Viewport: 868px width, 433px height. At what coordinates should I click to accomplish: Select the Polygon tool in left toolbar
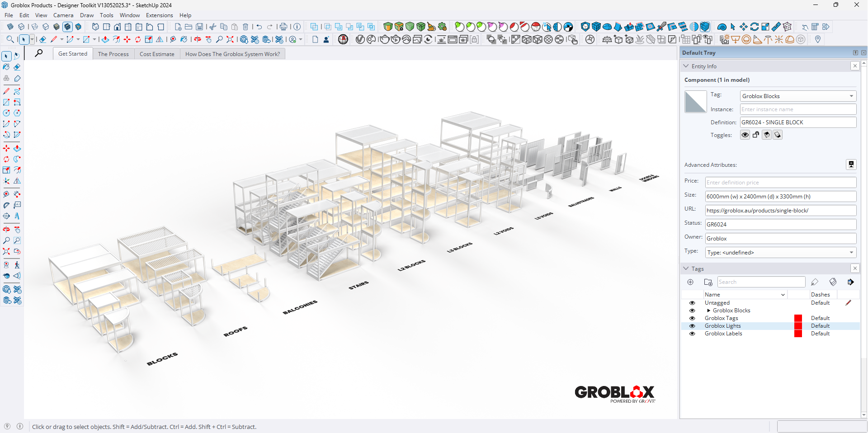(x=17, y=113)
